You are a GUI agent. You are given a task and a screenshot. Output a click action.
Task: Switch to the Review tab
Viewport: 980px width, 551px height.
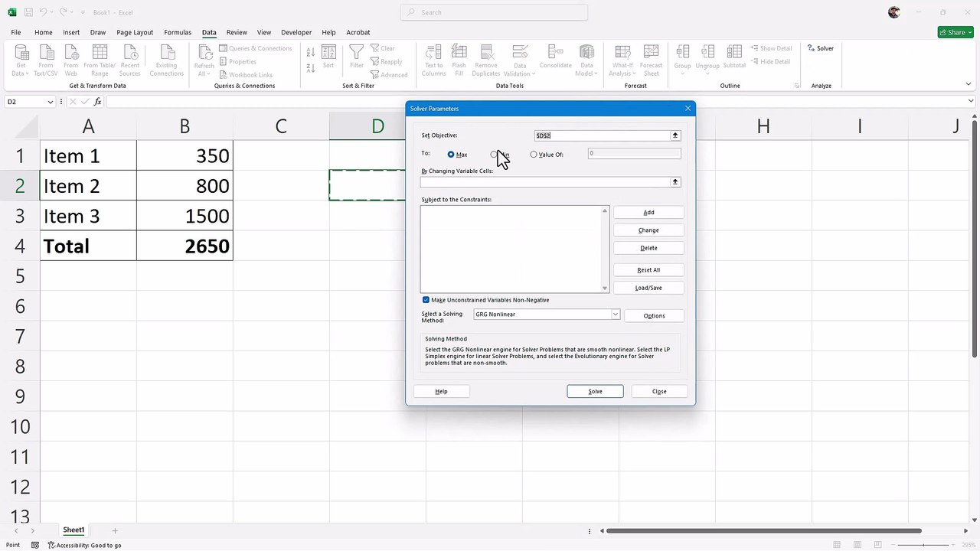pyautogui.click(x=237, y=32)
